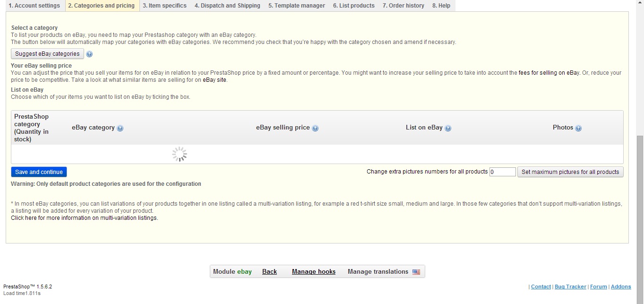
Task: Focus the extra pictures number input field
Action: pyautogui.click(x=502, y=172)
